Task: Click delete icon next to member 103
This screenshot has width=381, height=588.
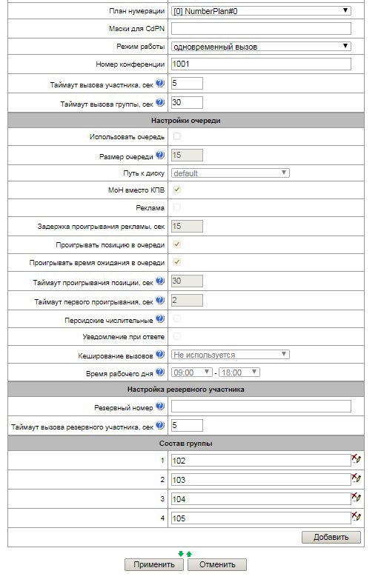Action: coord(356,478)
